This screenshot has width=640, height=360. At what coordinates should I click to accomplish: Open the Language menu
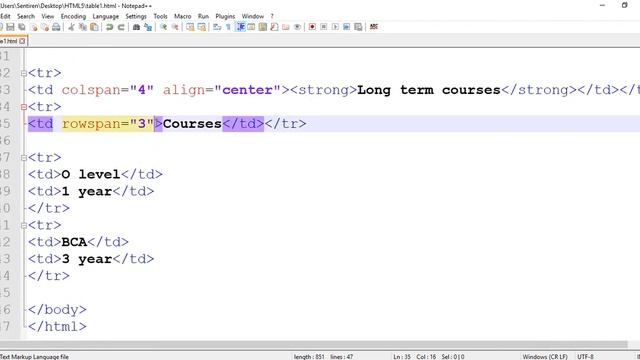pos(106,16)
